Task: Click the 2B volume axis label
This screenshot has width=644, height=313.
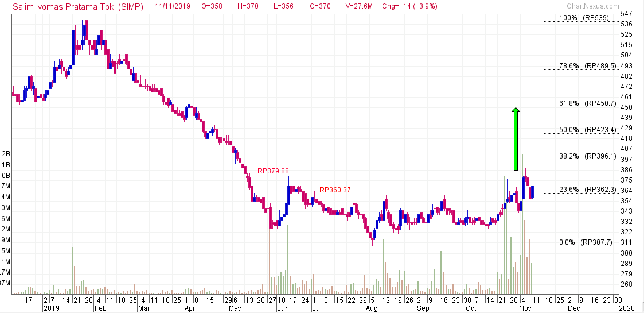Action: click(5, 154)
